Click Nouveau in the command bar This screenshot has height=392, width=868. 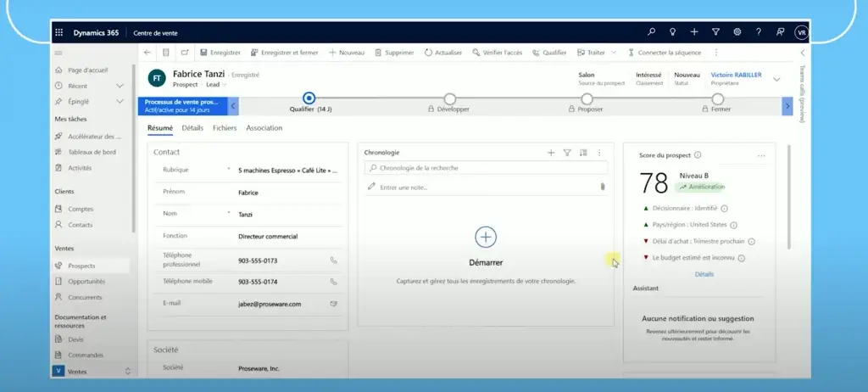click(347, 53)
